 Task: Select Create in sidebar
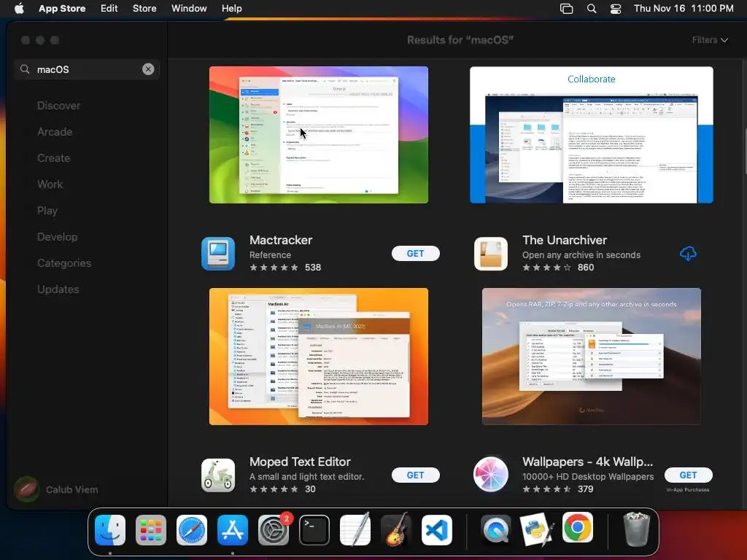click(x=53, y=158)
